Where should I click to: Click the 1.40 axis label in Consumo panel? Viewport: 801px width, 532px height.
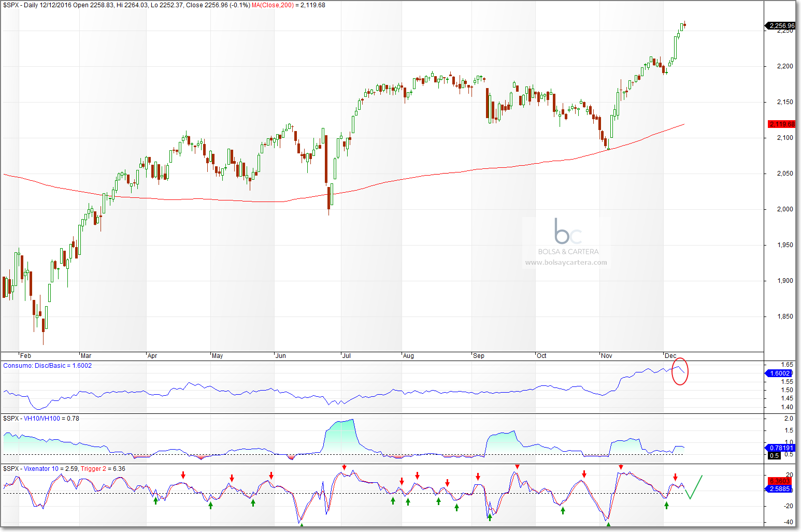[787, 407]
